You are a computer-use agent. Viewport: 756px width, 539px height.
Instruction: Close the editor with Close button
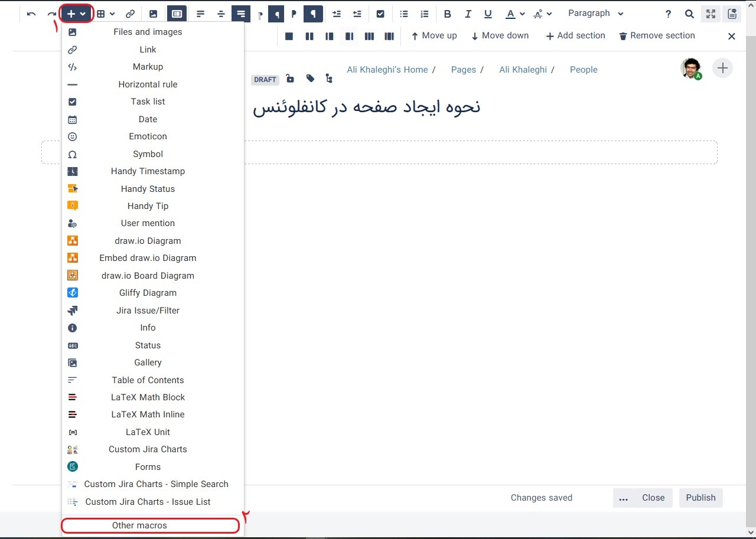pyautogui.click(x=653, y=498)
